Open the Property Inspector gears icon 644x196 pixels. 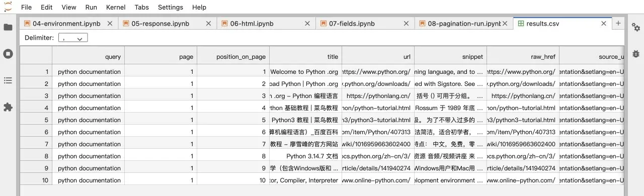tap(636, 27)
